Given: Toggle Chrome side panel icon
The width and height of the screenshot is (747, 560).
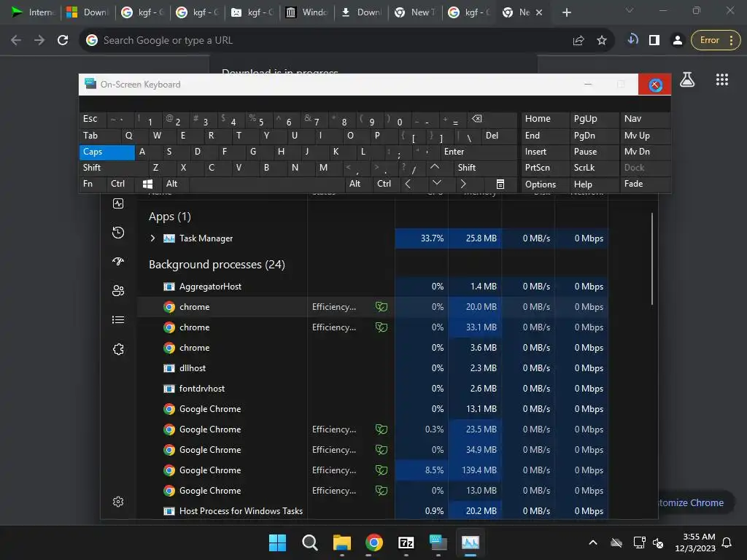Looking at the screenshot, I should [x=654, y=41].
